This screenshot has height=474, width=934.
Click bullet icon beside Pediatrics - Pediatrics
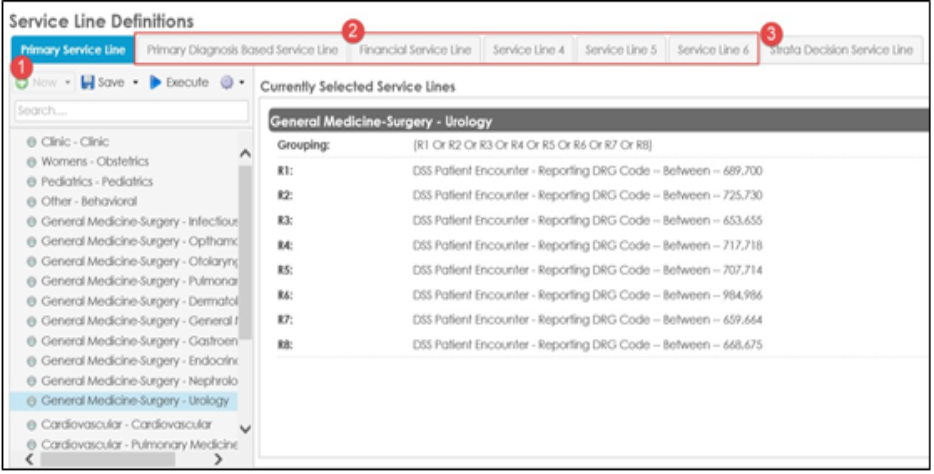click(x=32, y=182)
